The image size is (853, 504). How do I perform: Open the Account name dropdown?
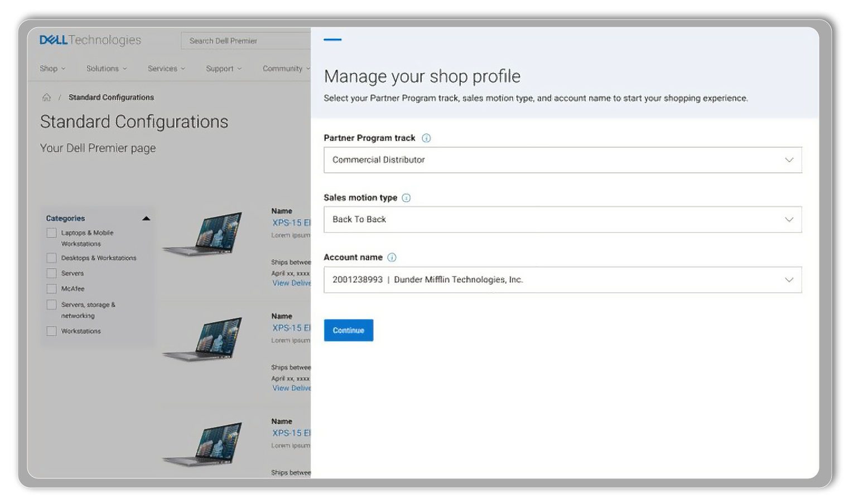pos(562,280)
